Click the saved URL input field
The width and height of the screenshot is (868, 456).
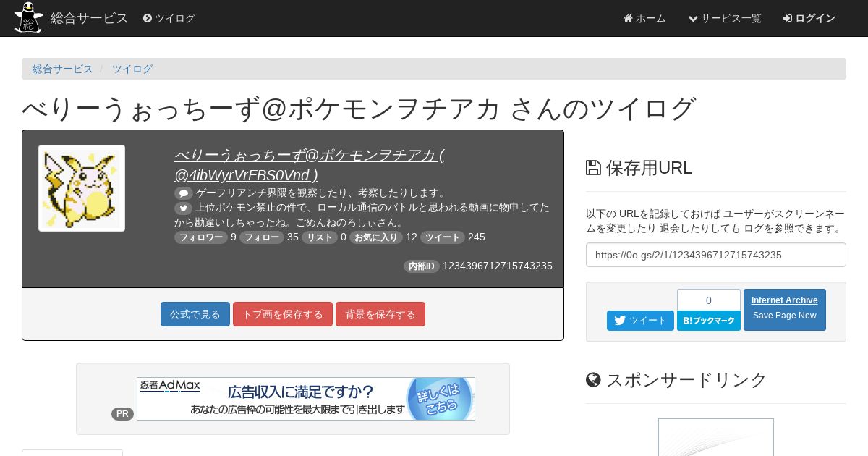[716, 255]
